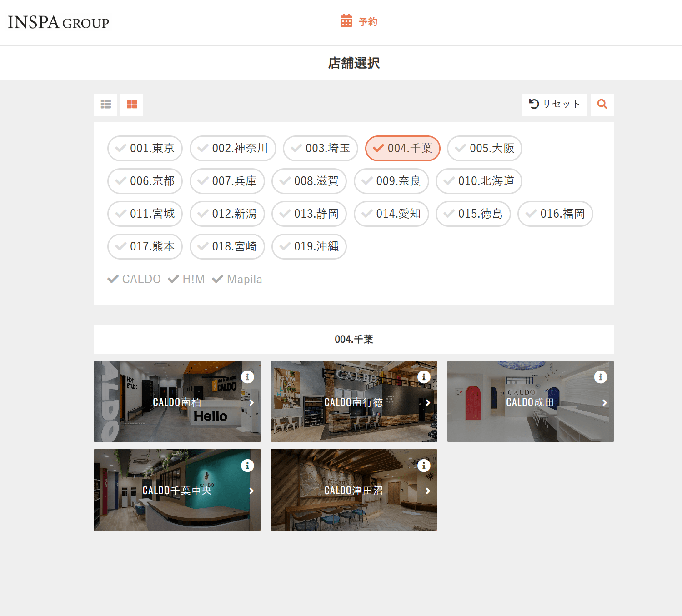Select the CALDO南柏 store thumbnail
The image size is (682, 616).
click(x=177, y=401)
